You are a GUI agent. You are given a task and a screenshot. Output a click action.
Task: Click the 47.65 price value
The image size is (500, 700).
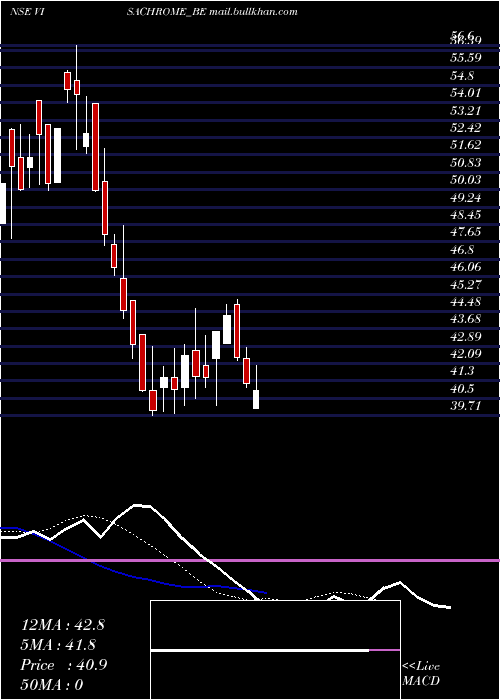click(466, 231)
